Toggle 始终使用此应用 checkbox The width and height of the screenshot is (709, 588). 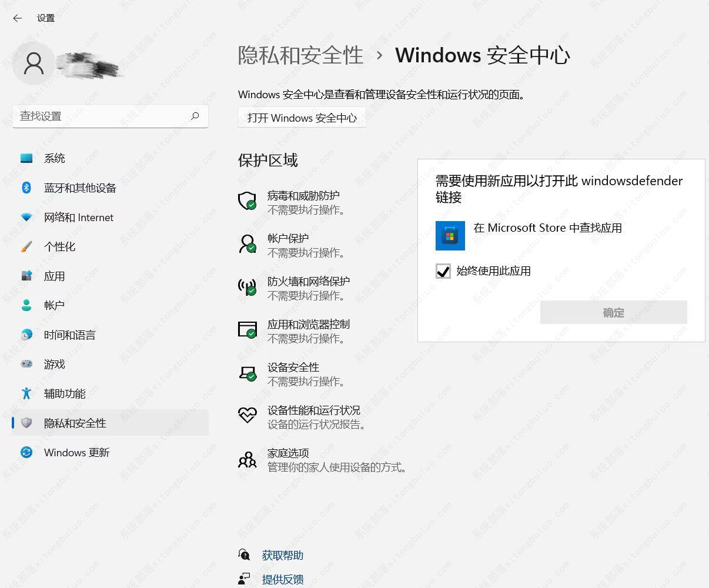[x=443, y=271]
